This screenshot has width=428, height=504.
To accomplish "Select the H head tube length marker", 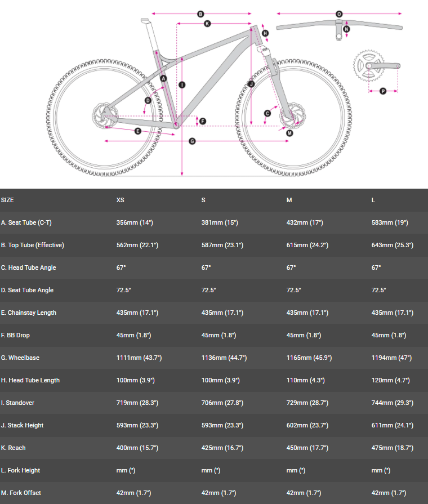I will coord(265,33).
